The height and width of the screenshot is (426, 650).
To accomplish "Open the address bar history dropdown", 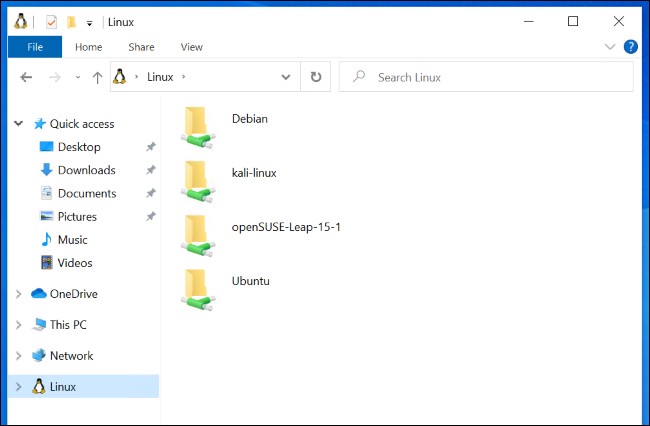I will point(286,77).
